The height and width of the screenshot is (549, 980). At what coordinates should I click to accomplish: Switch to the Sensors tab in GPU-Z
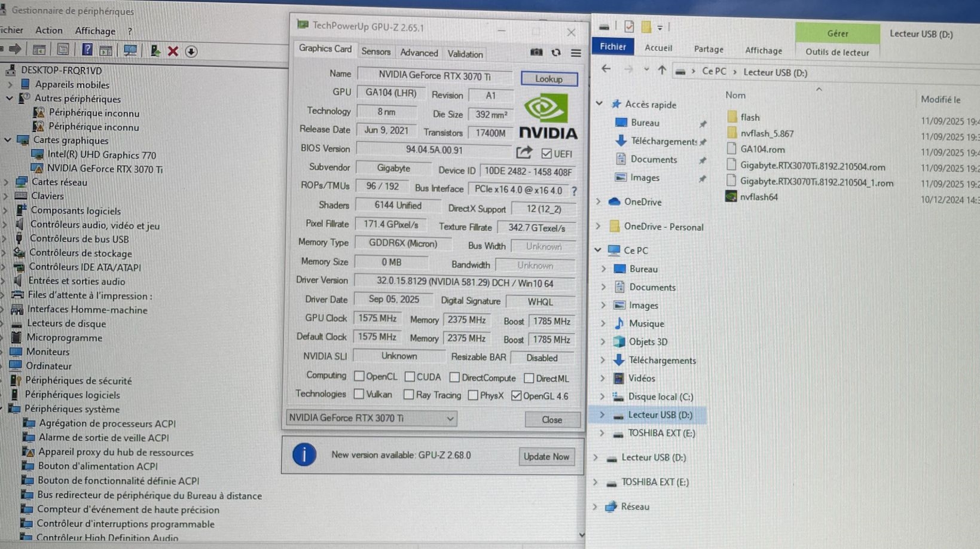375,51
